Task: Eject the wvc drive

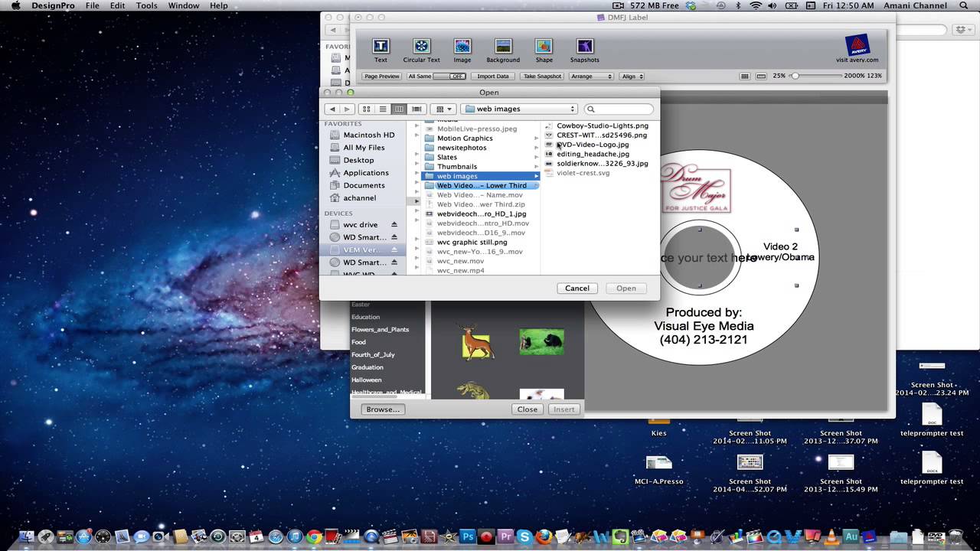Action: point(394,225)
